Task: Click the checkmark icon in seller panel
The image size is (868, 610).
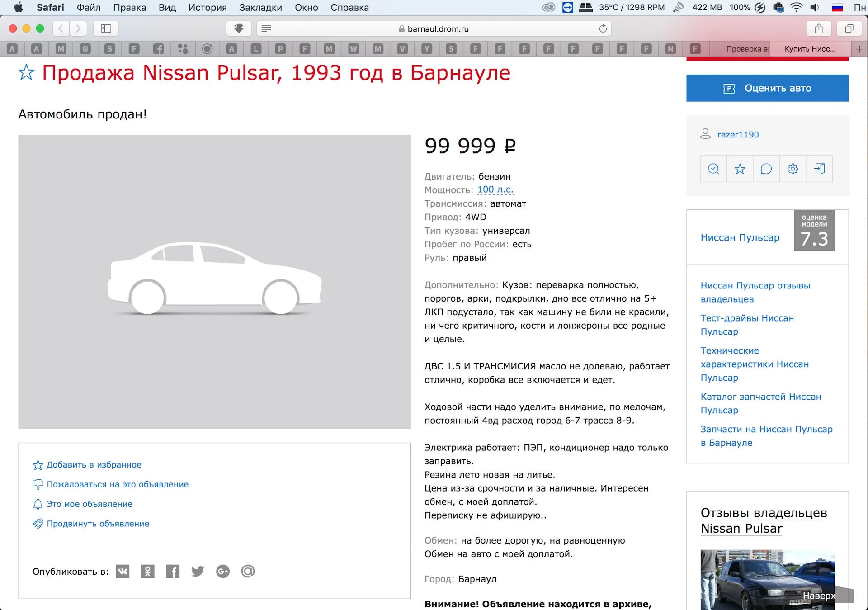Action: pyautogui.click(x=713, y=169)
